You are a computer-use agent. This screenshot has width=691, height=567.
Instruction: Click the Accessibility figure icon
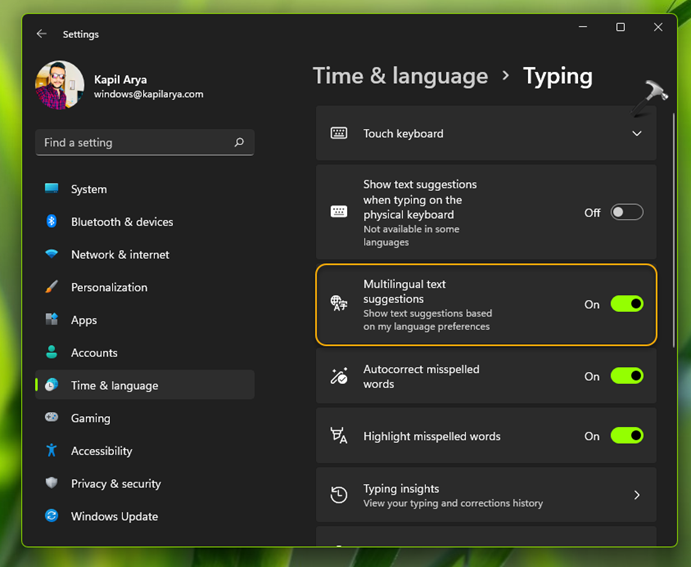(x=51, y=451)
